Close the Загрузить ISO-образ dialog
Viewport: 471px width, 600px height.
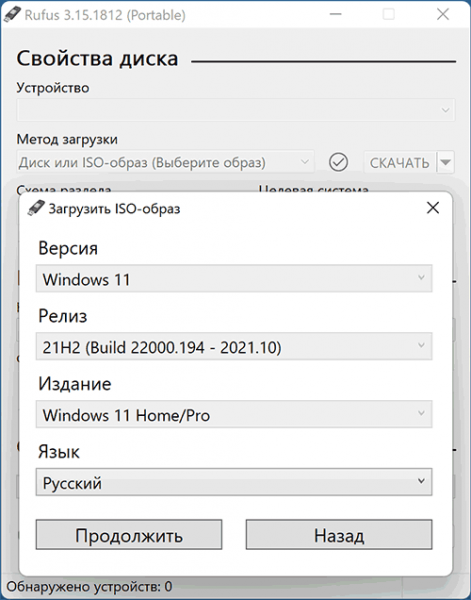coord(433,208)
